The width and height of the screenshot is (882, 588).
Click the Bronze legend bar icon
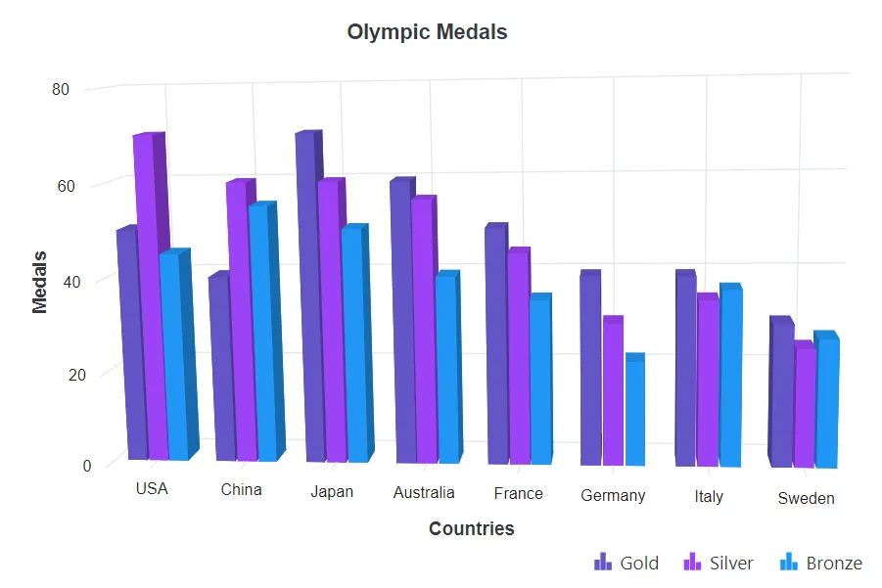(789, 562)
